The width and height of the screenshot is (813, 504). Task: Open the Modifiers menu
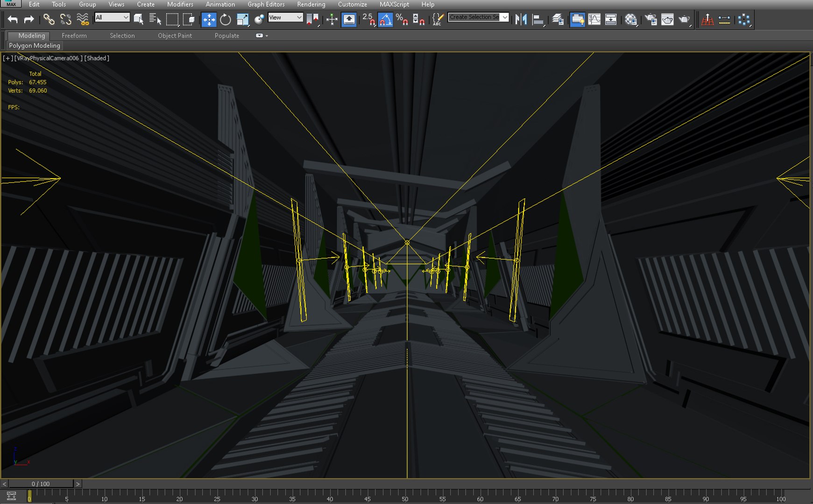click(x=180, y=4)
